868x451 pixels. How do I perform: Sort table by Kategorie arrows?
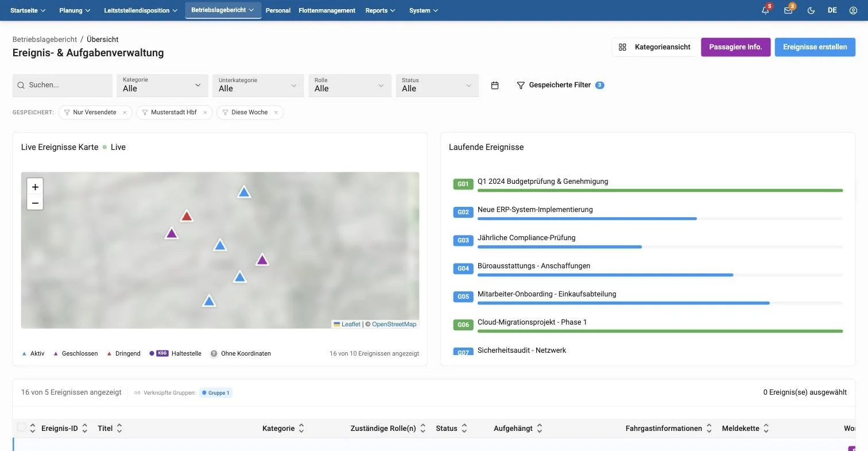click(x=301, y=429)
